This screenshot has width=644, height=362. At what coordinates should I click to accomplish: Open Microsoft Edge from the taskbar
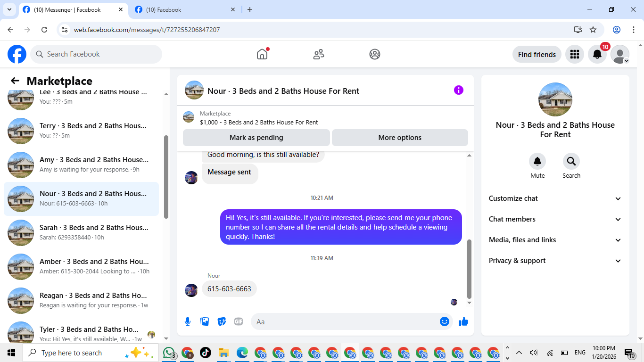tap(242, 353)
